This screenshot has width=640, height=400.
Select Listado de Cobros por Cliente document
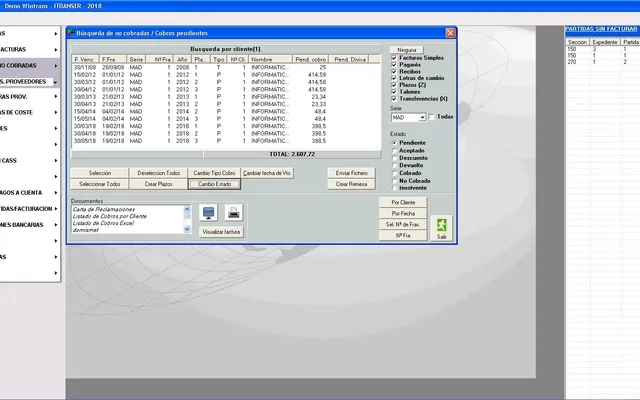[109, 216]
